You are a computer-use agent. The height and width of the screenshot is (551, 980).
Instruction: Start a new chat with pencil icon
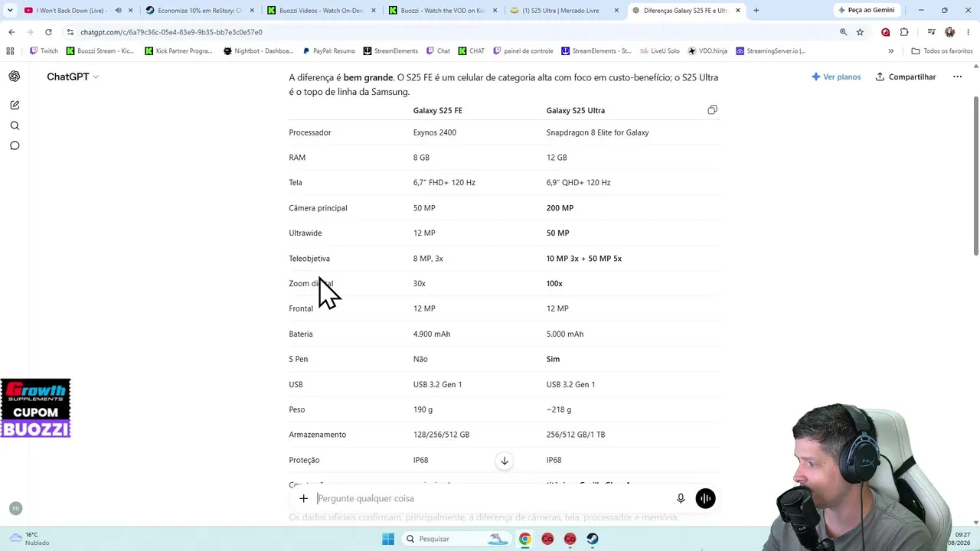coord(15,105)
